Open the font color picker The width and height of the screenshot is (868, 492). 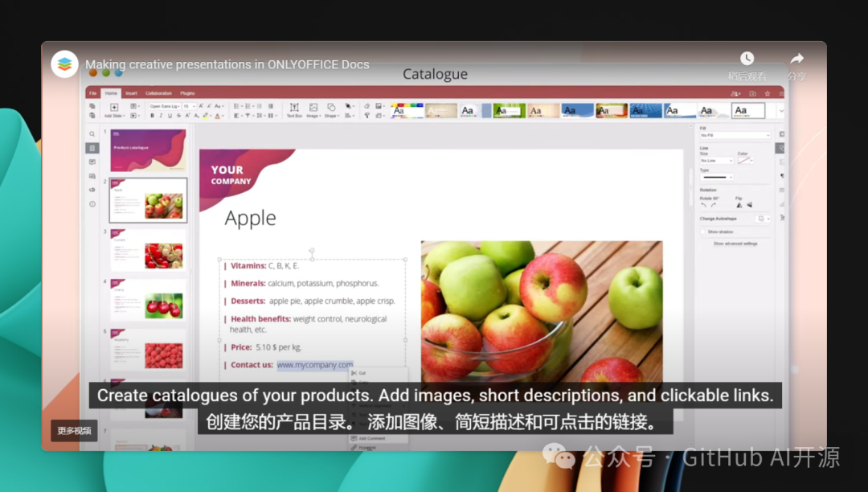pyautogui.click(x=218, y=116)
